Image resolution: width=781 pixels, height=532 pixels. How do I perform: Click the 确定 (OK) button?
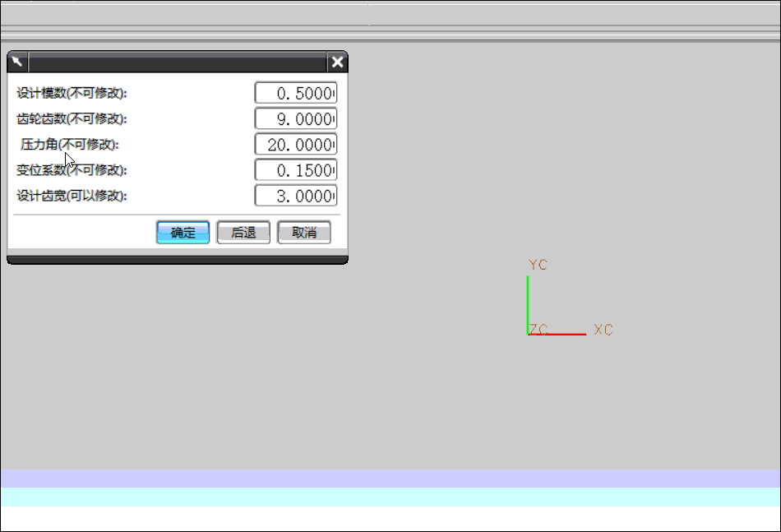click(183, 232)
